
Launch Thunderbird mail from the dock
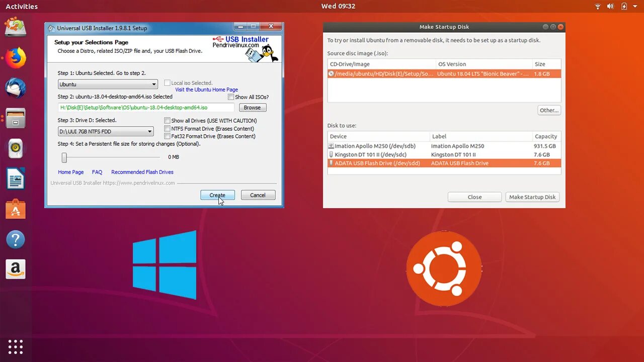pos(16,88)
